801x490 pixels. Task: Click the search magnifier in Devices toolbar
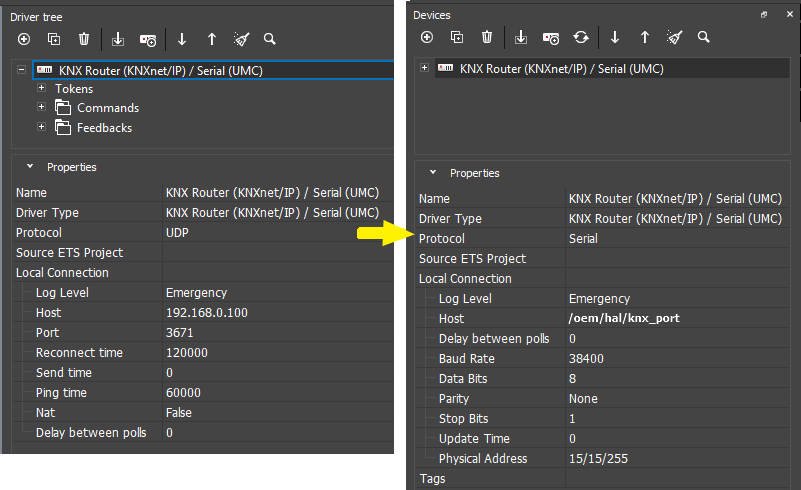click(704, 37)
